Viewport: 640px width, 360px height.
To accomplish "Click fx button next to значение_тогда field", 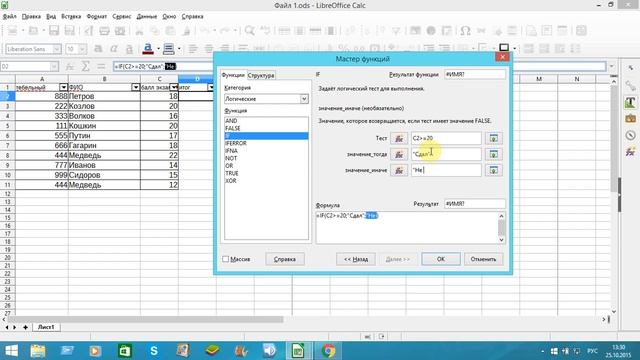I will coord(399,154).
